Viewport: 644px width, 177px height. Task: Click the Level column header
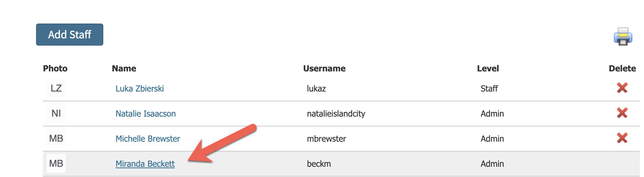pyautogui.click(x=488, y=68)
